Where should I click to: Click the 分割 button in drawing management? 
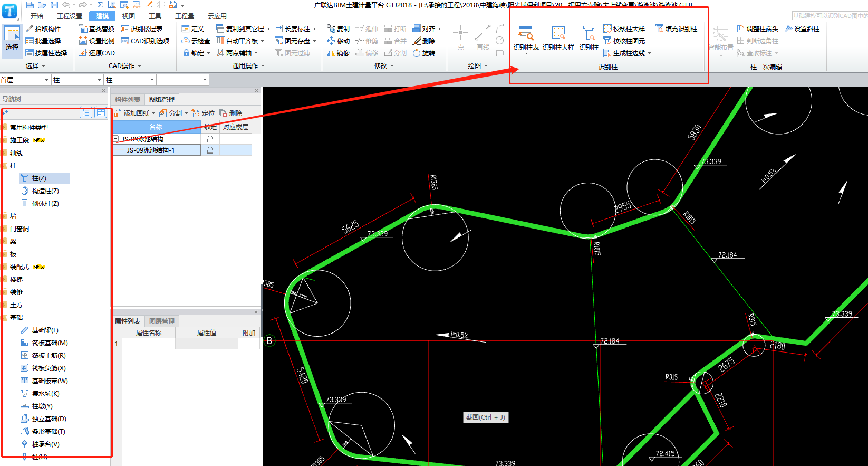171,113
